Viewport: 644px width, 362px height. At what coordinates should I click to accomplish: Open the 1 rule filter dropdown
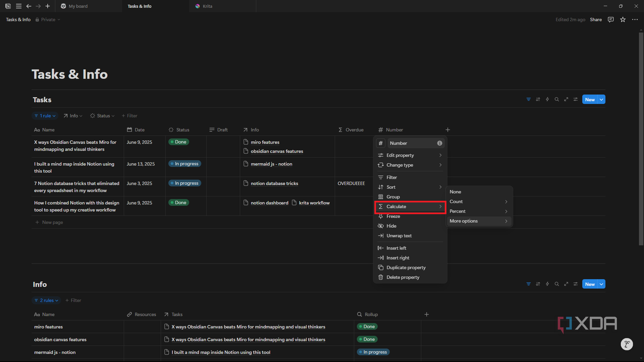click(45, 116)
